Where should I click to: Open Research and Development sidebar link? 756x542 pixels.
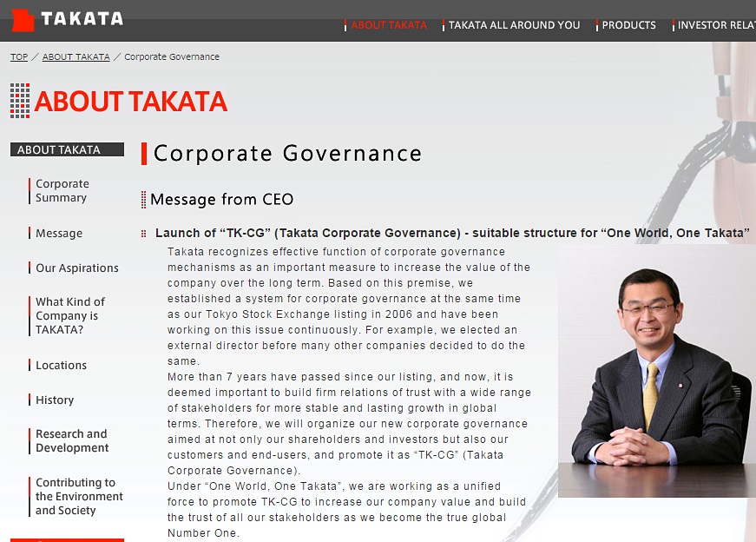[71, 441]
